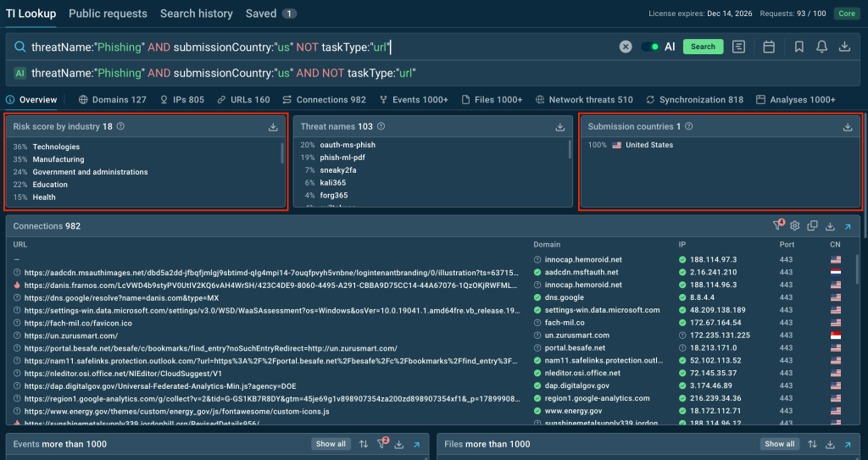Open the https://dns.google/resolve URL row
The image size is (868, 460).
click(x=122, y=298)
